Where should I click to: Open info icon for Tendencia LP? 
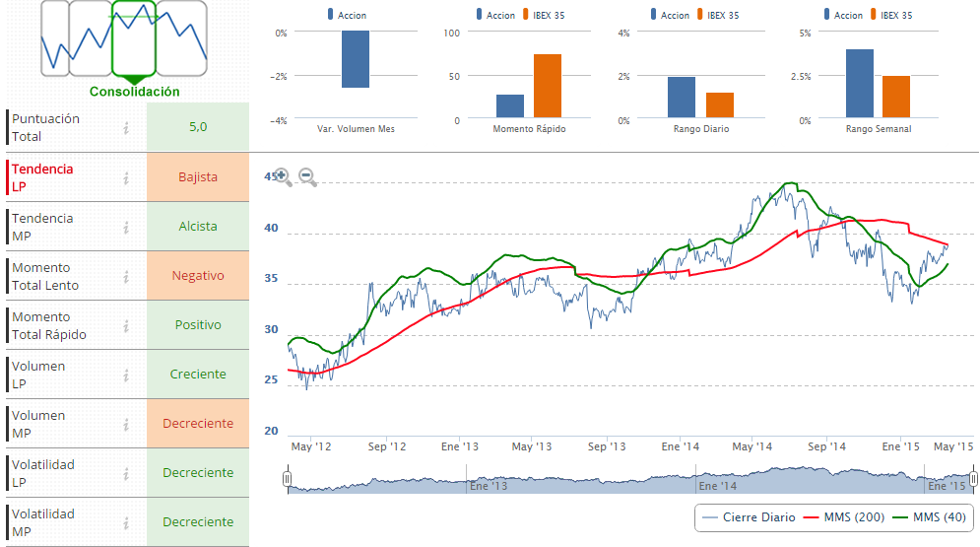coord(126,177)
